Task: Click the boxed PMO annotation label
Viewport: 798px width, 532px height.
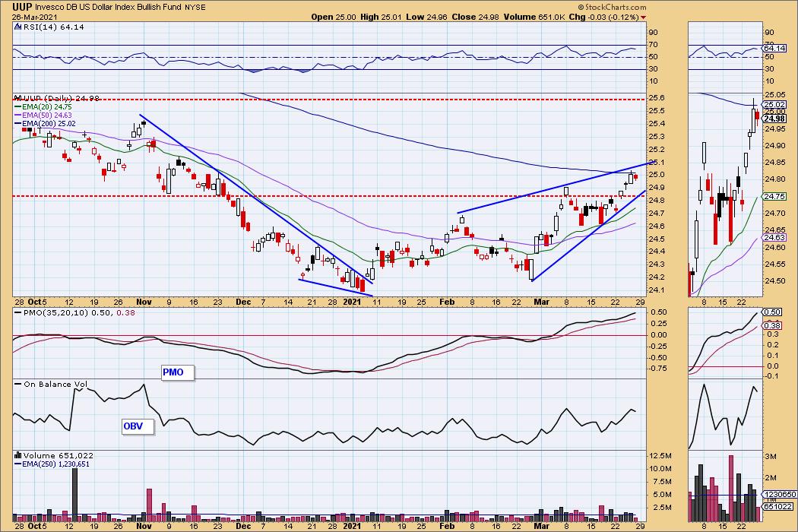Action: pyautogui.click(x=178, y=372)
